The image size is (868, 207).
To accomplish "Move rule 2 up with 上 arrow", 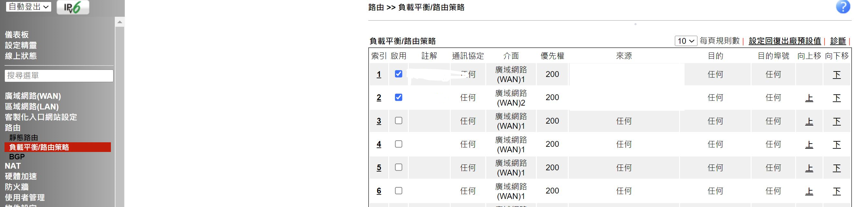I will point(809,98).
